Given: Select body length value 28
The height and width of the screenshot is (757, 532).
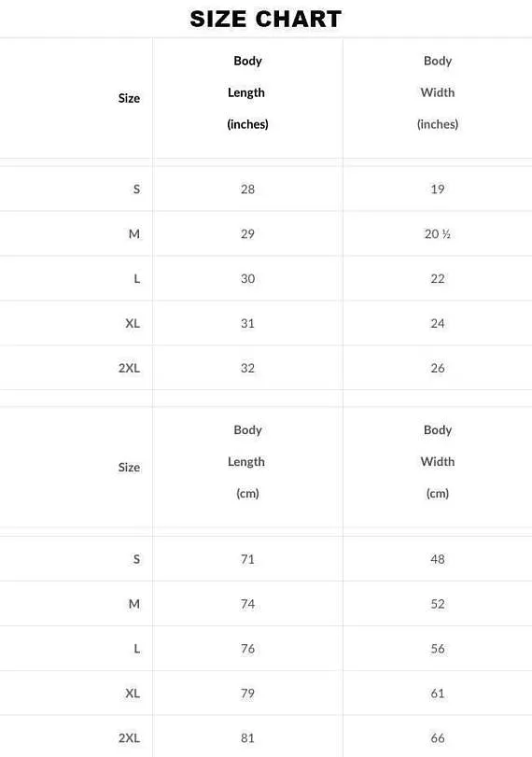Looking at the screenshot, I should pos(247,189).
